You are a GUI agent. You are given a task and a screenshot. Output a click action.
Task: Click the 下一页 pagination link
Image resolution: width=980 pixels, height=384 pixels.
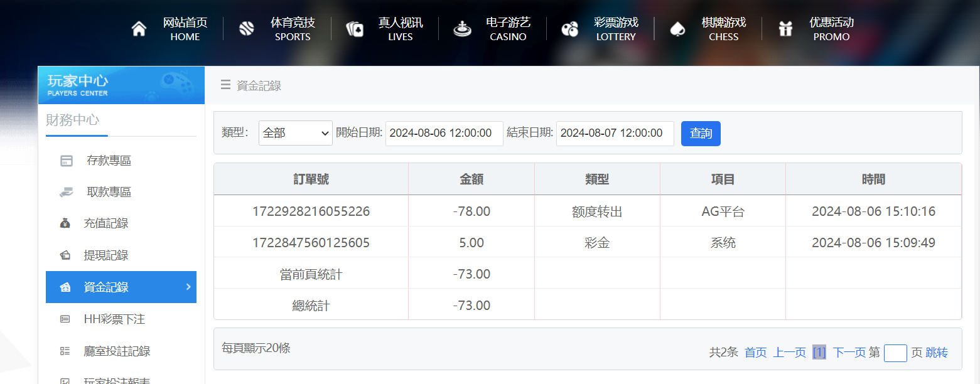tap(849, 353)
